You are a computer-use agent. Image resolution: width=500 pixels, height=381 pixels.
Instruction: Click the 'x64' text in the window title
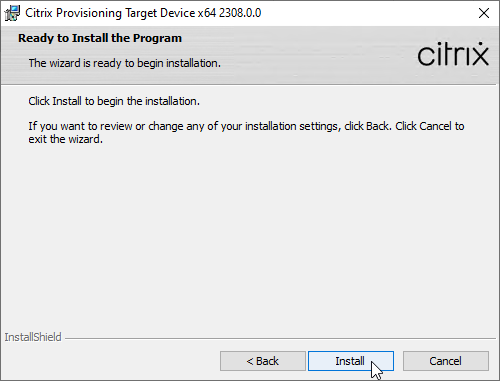pyautogui.click(x=207, y=13)
